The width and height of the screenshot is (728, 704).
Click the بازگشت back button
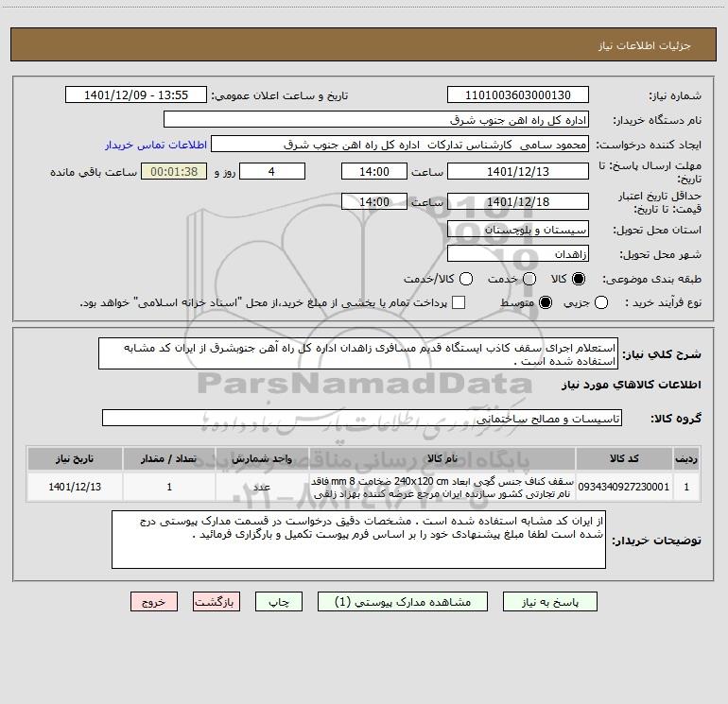coord(217,602)
